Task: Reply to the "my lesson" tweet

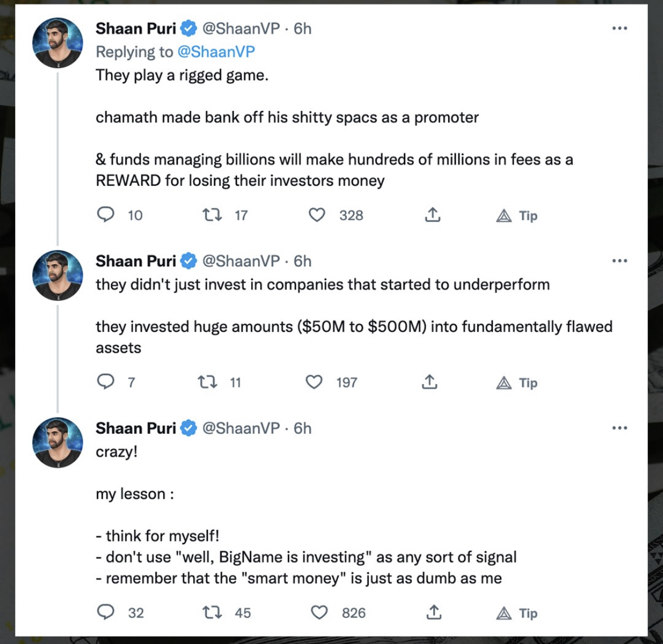Action: pos(106,612)
